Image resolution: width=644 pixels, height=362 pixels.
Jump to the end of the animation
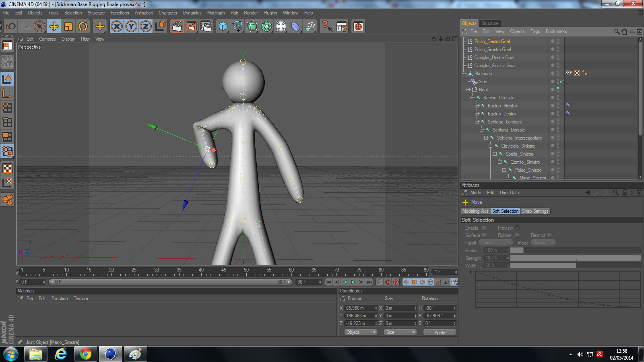point(369,282)
